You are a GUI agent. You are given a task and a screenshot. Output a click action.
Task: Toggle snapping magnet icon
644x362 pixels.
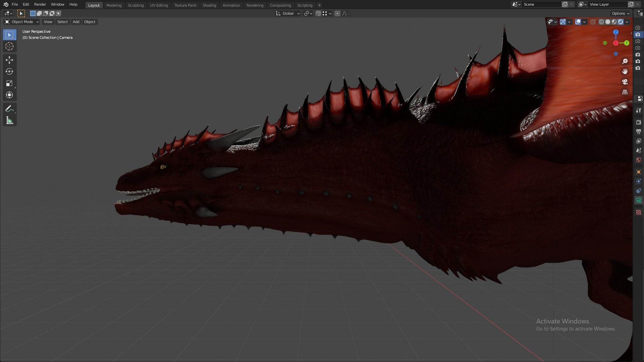318,13
